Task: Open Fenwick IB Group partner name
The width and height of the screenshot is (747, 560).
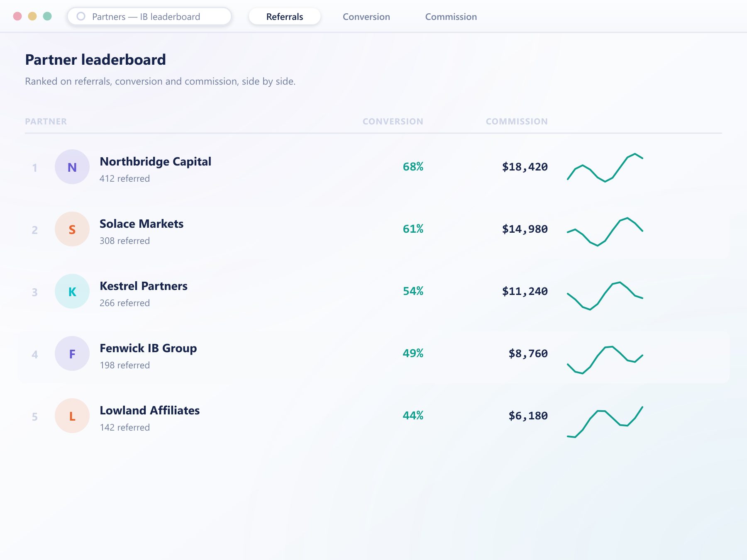Action: pyautogui.click(x=148, y=348)
